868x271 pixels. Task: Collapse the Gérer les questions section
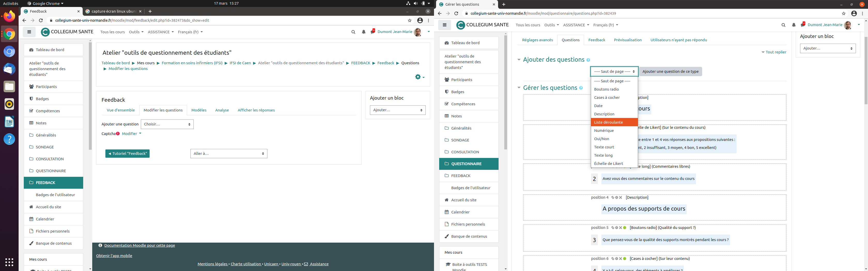pyautogui.click(x=519, y=88)
